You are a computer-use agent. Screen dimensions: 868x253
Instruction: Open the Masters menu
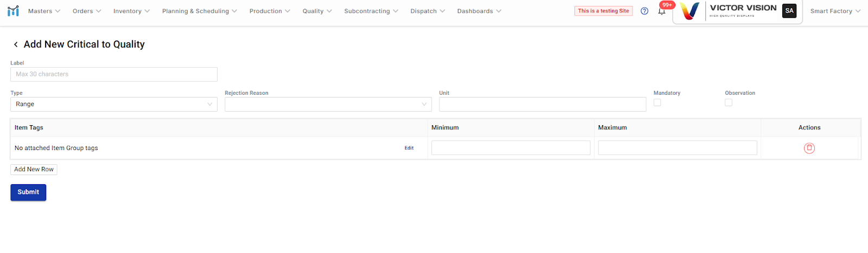coord(44,11)
